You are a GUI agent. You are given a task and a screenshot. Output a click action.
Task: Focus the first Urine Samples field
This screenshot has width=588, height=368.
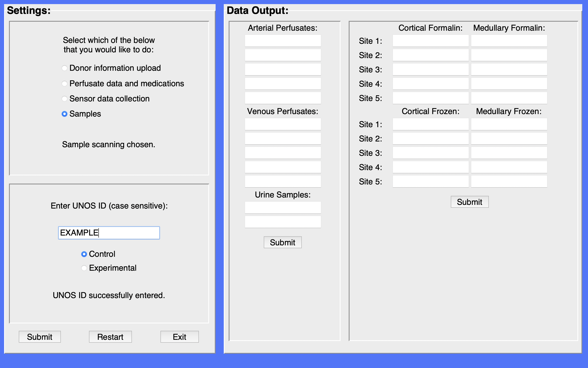coord(283,208)
